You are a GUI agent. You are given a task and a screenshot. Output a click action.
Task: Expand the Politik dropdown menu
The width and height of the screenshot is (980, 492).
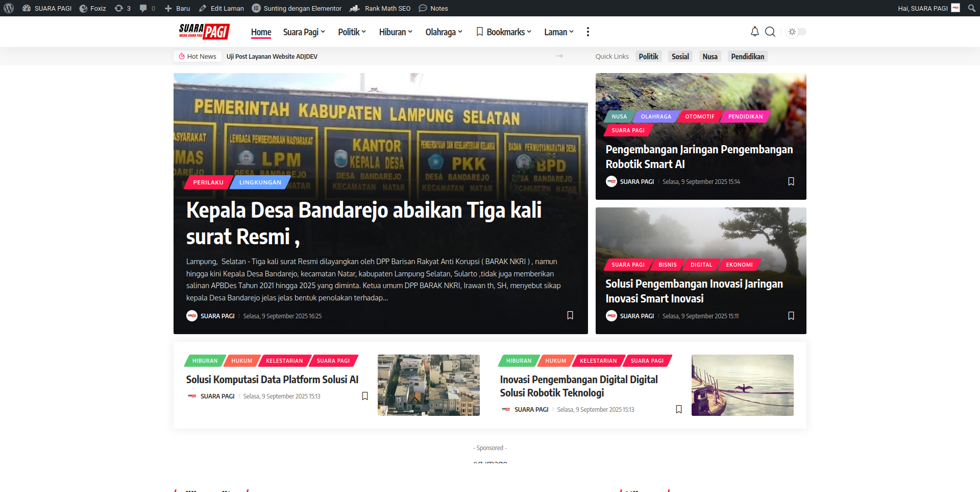(x=352, y=32)
